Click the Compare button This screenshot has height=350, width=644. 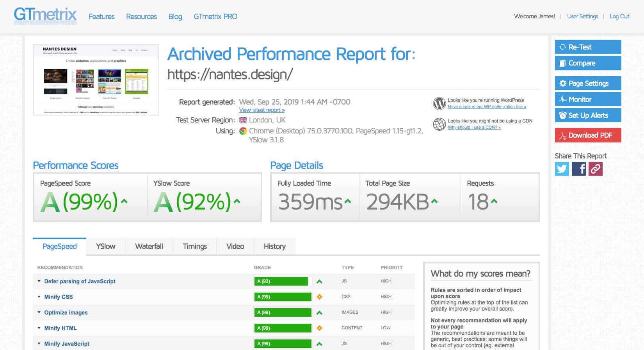[x=588, y=63]
